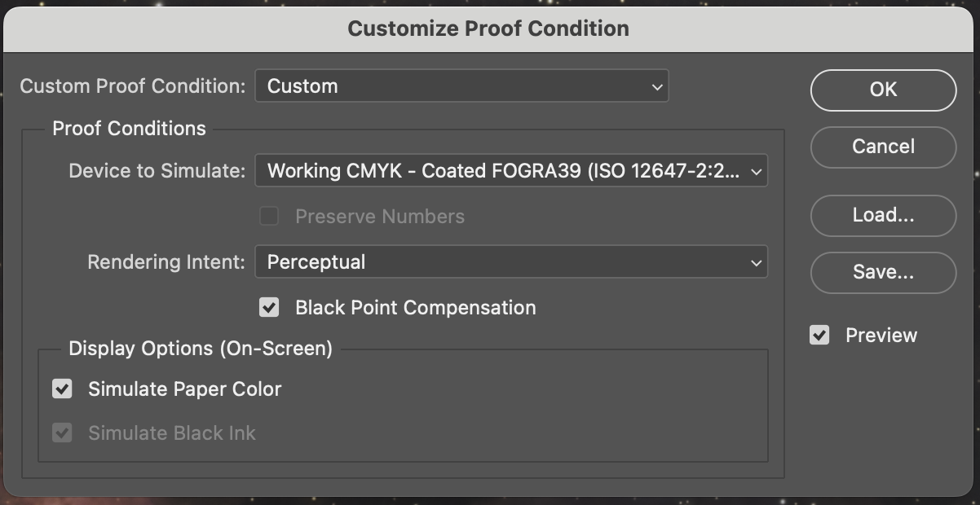Uncheck the Black Point Compensation checkbox
980x505 pixels.
[269, 307]
